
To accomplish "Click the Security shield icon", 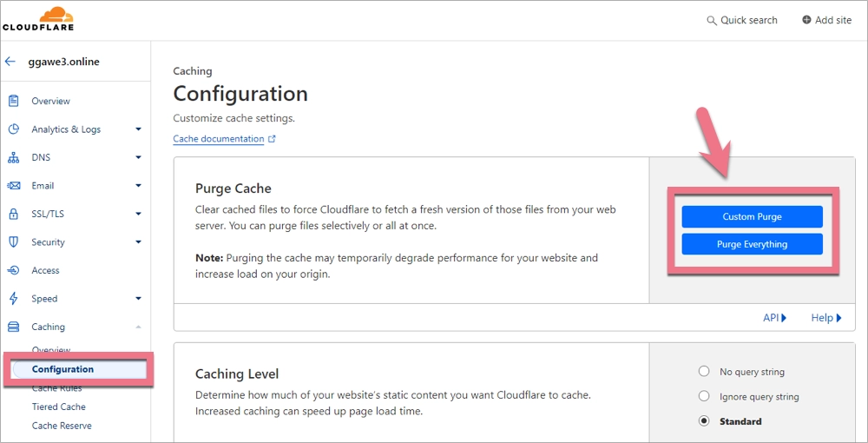I will pyautogui.click(x=14, y=242).
